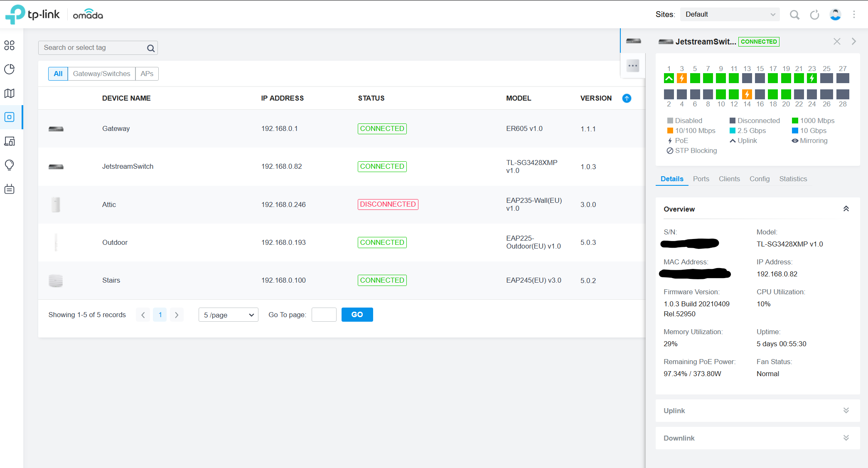
Task: Sort by DEVICE NAME column header
Action: click(x=126, y=99)
